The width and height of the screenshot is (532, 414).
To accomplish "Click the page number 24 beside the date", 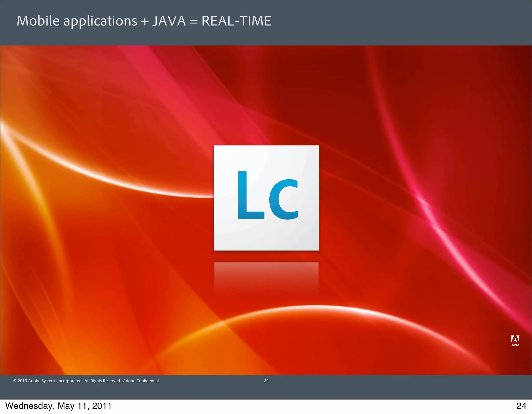I will (521, 406).
